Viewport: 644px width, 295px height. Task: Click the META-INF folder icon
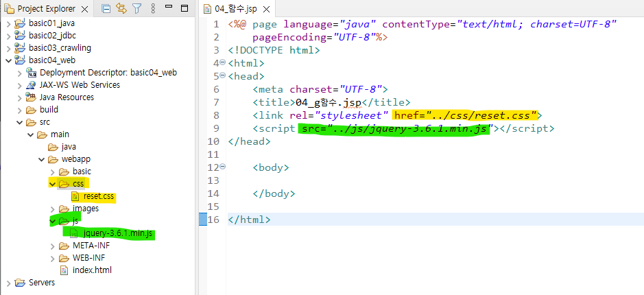64,246
